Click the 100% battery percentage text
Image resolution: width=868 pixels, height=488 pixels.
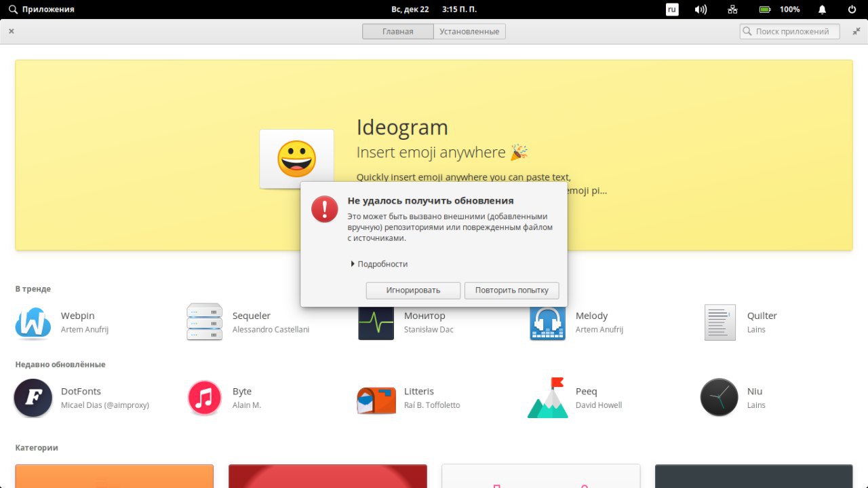coord(789,10)
